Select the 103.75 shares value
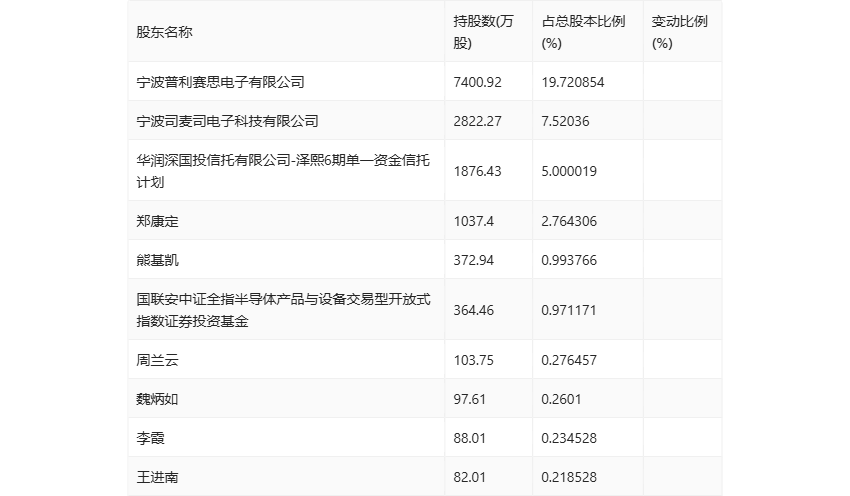 pos(473,359)
